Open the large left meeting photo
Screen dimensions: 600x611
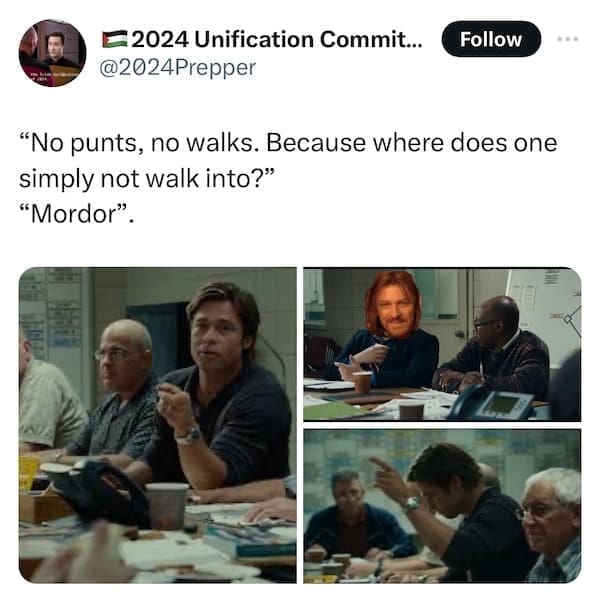pyautogui.click(x=158, y=425)
